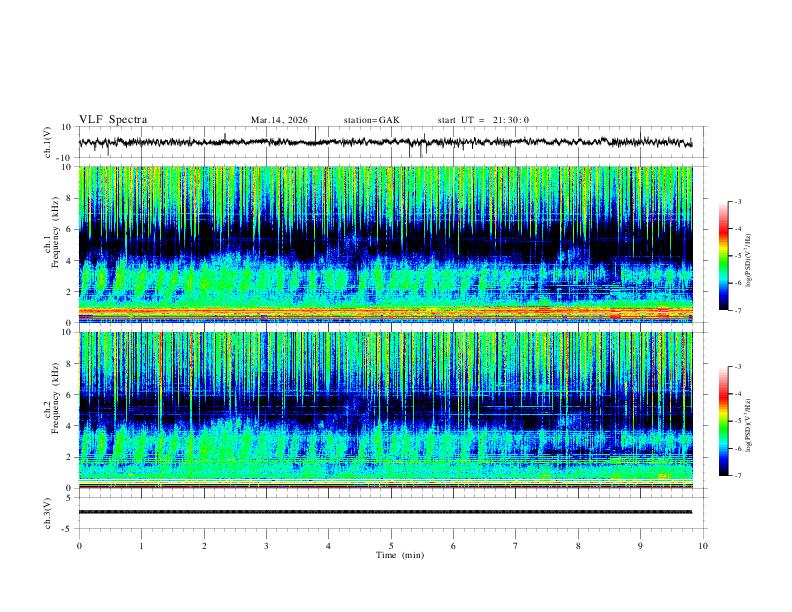The image size is (792, 612).
Task: Click the time axis tick label '0'
Action: (x=79, y=546)
